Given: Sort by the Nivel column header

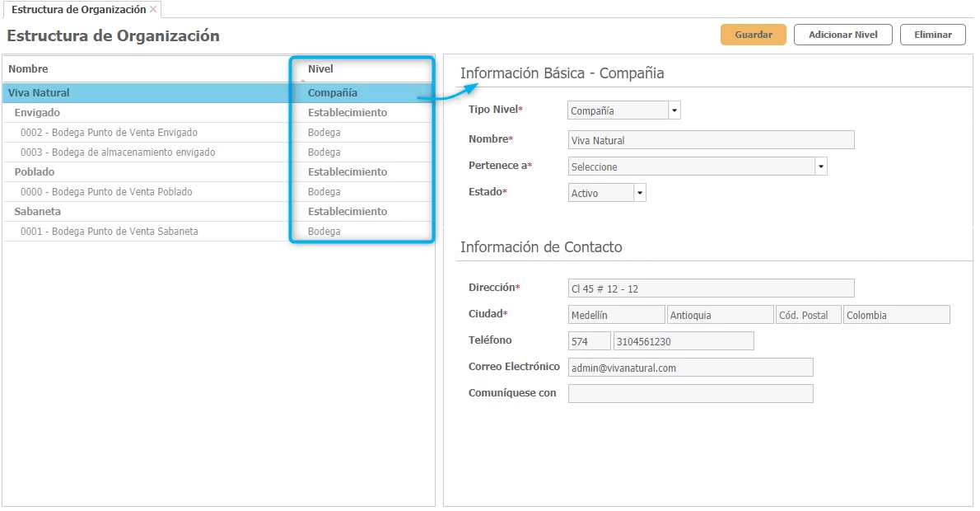Looking at the screenshot, I should pos(320,69).
